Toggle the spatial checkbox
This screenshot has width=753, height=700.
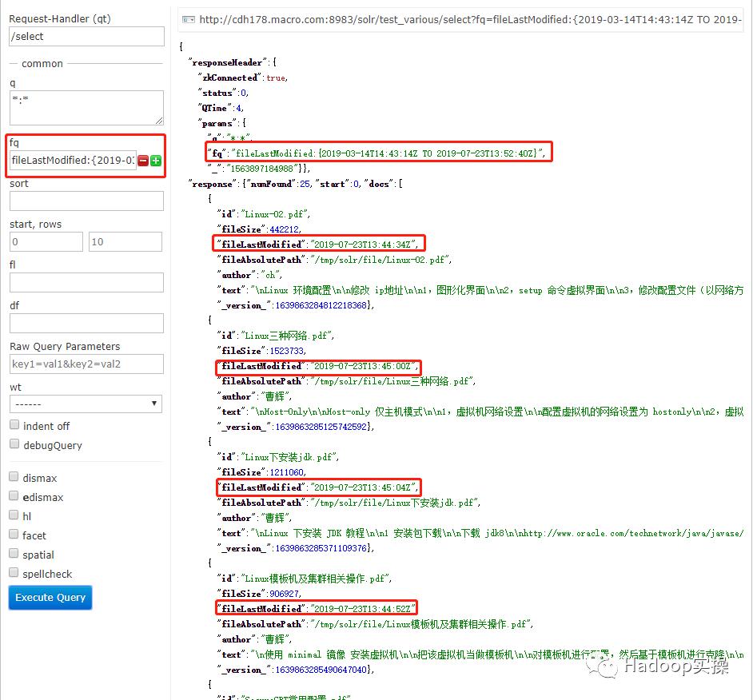14,554
